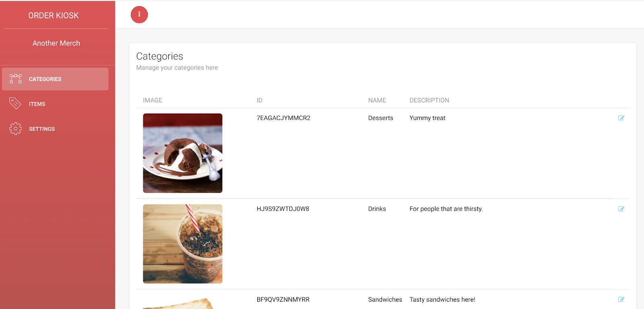The width and height of the screenshot is (644, 309).
Task: Edit the Sandwiches category
Action: coord(621,299)
